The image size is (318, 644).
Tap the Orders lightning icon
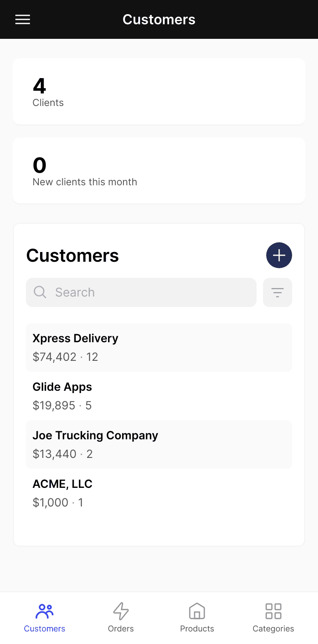click(x=121, y=611)
